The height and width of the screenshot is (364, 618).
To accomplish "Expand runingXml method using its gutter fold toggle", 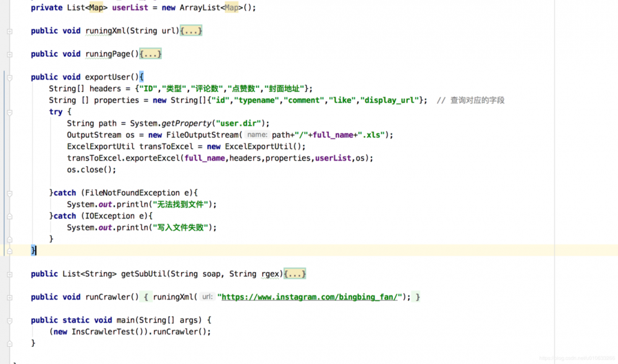I will click(x=9, y=31).
